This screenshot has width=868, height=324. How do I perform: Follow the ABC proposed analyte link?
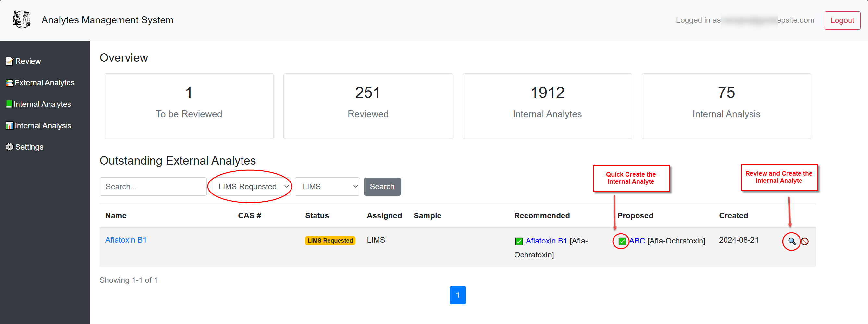point(637,241)
